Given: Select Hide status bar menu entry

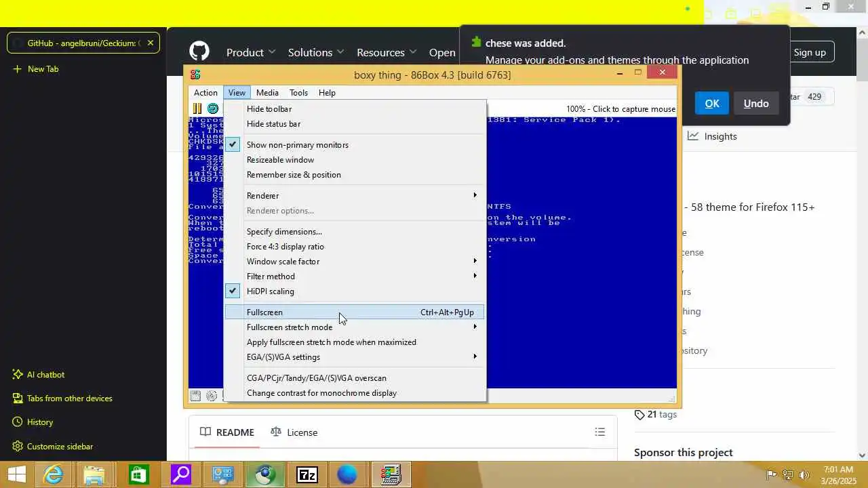Looking at the screenshot, I should point(355,123).
